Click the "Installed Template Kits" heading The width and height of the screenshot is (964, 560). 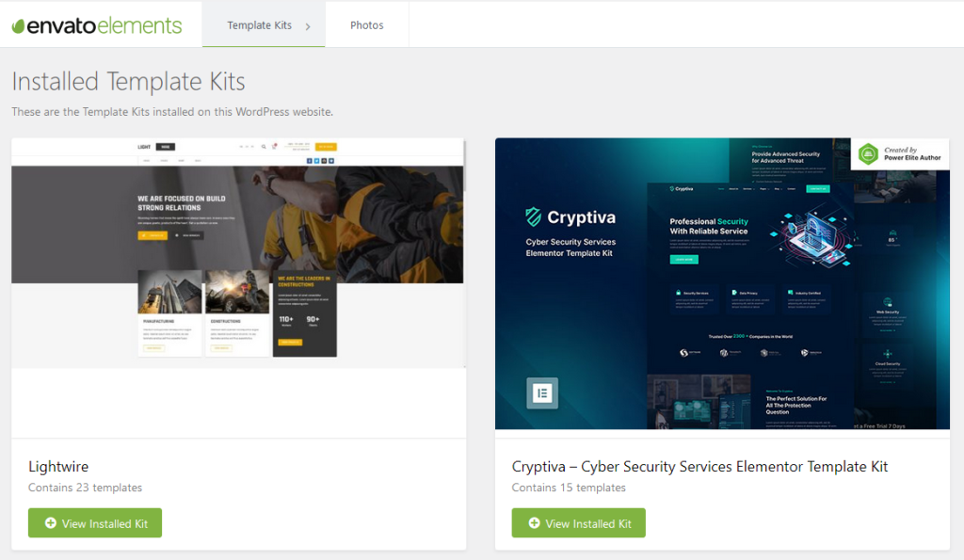click(128, 81)
